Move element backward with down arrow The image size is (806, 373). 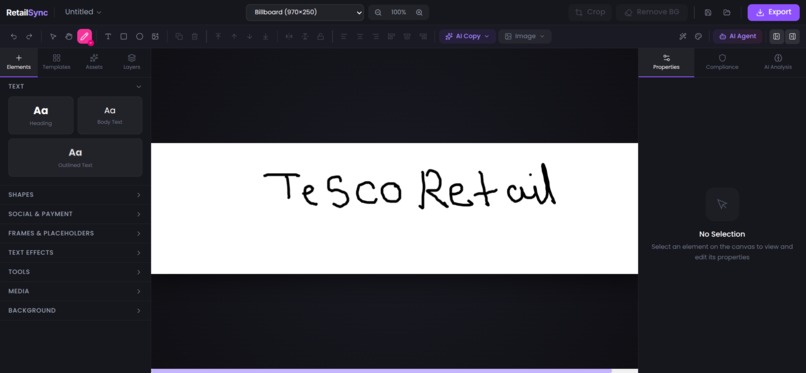pyautogui.click(x=250, y=36)
